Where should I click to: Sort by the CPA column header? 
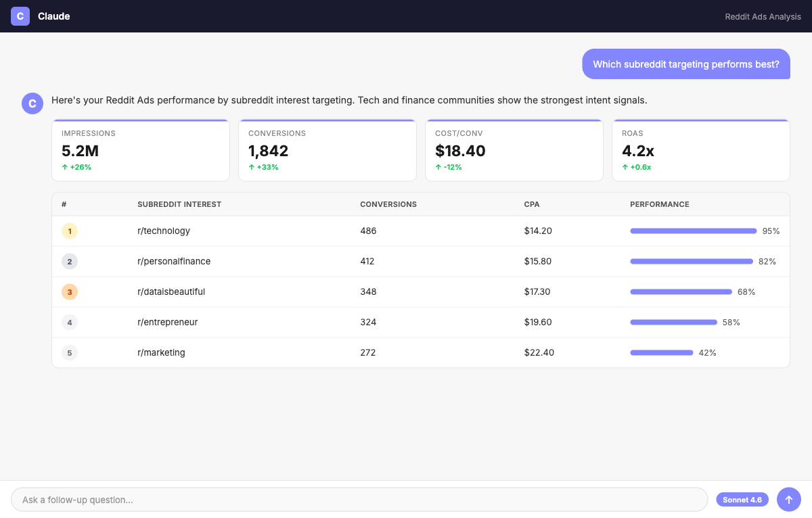[532, 204]
